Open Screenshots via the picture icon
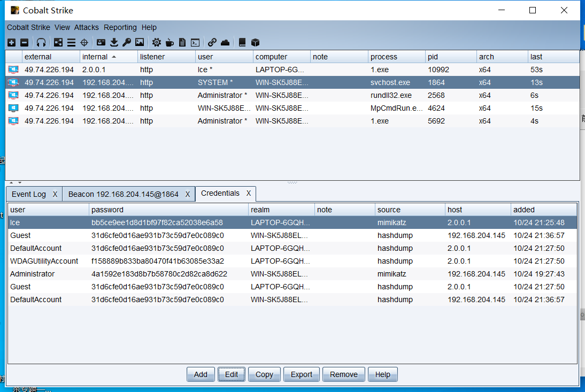 pos(140,43)
